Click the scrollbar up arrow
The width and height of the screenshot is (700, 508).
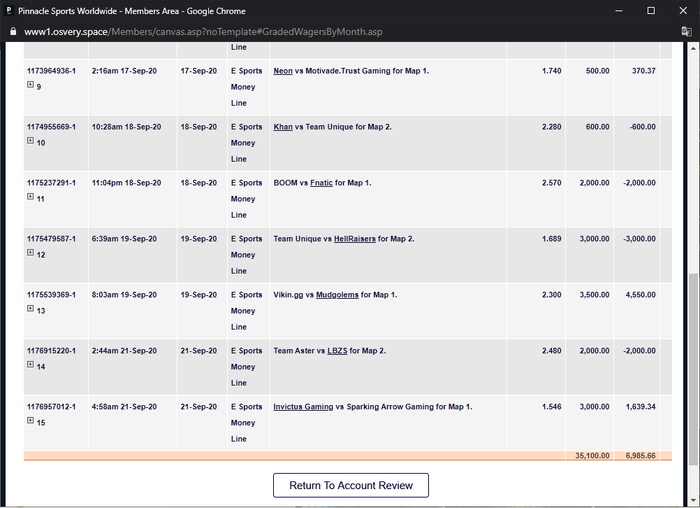(693, 48)
